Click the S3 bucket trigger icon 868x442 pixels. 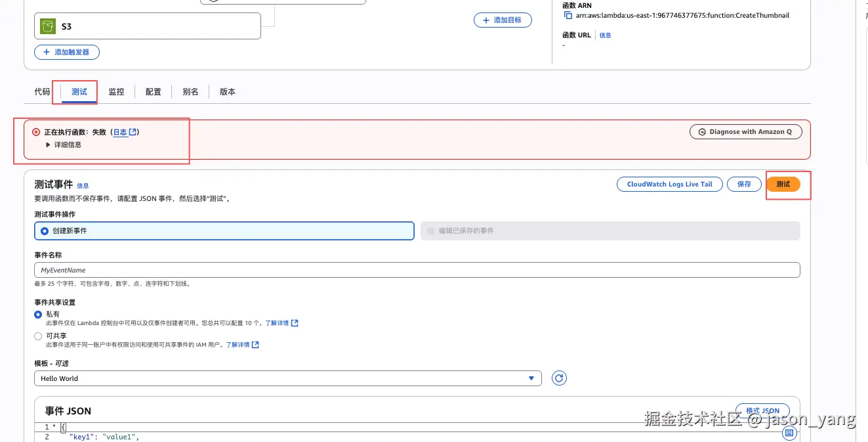[47, 26]
